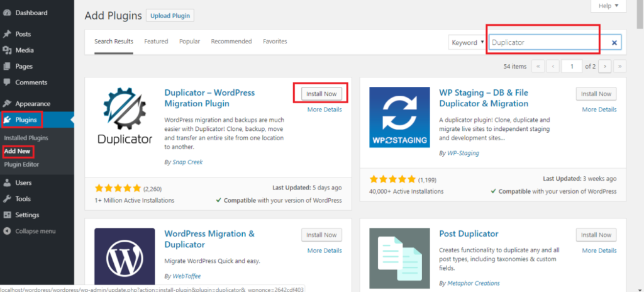Switch to the Popular tab
This screenshot has width=644, height=292.
(189, 42)
